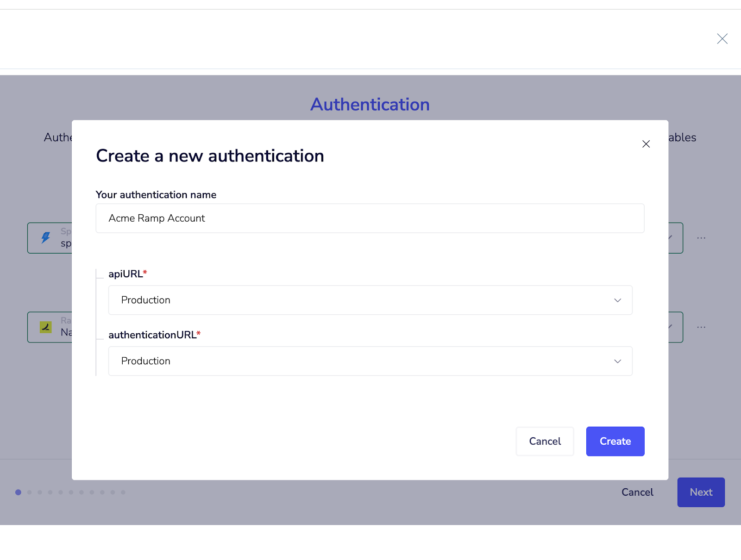Click the bottom Cancel beside Next

[x=637, y=492]
